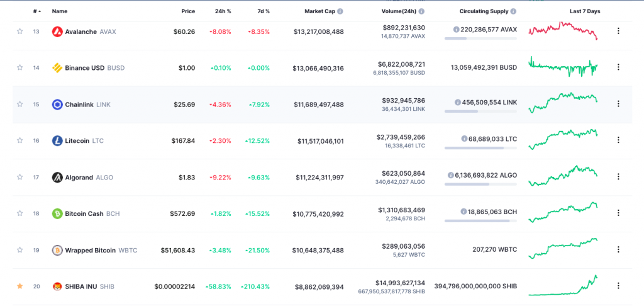Open the Avalanche 7-day sparkline chart
The image size is (644, 306).
(x=563, y=31)
